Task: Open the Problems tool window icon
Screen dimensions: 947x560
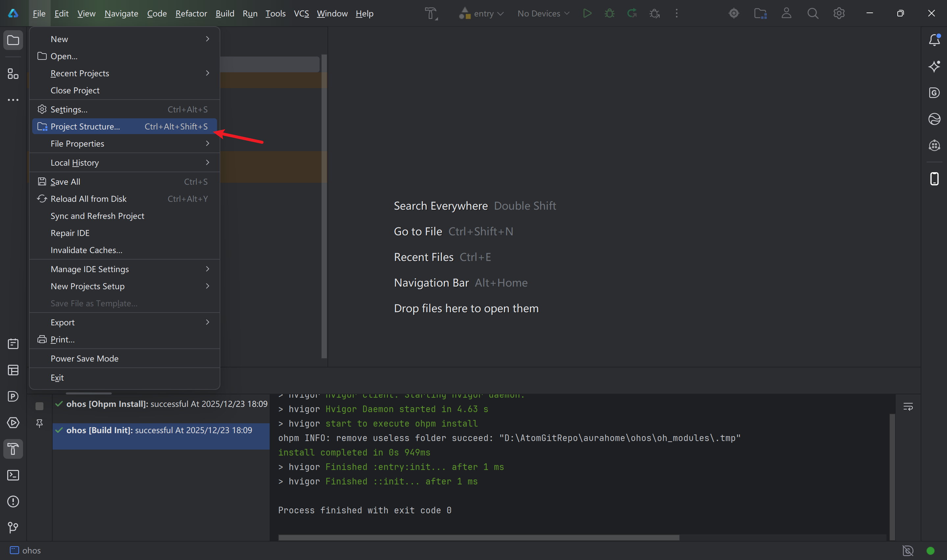Action: (13, 502)
